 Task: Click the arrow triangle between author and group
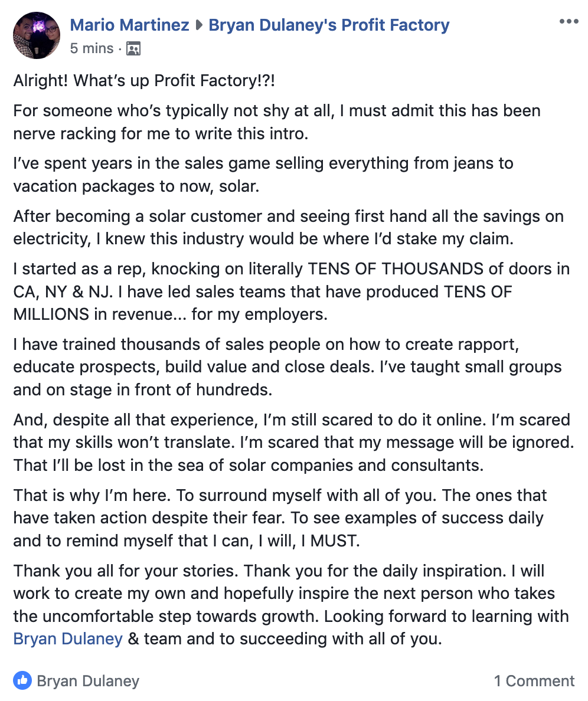click(199, 25)
